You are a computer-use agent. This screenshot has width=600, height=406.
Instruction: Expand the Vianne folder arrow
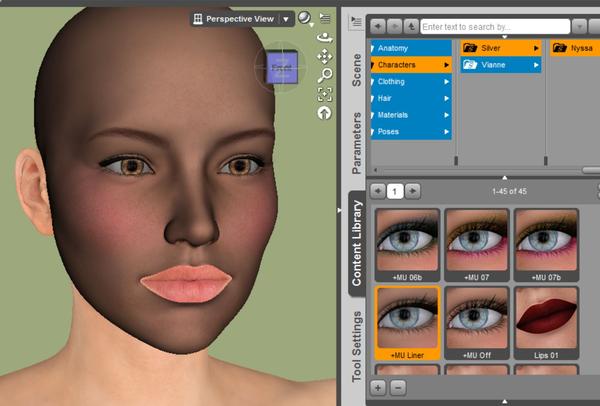click(536, 65)
